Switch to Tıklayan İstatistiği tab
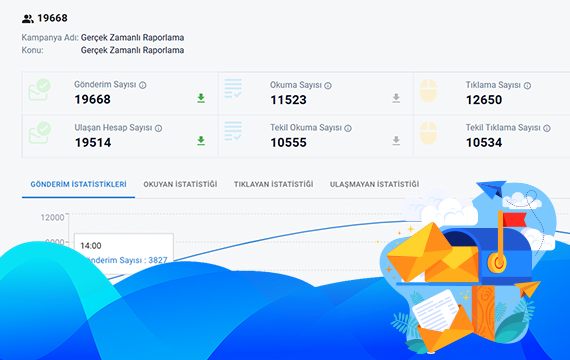The image size is (570, 360). (273, 184)
